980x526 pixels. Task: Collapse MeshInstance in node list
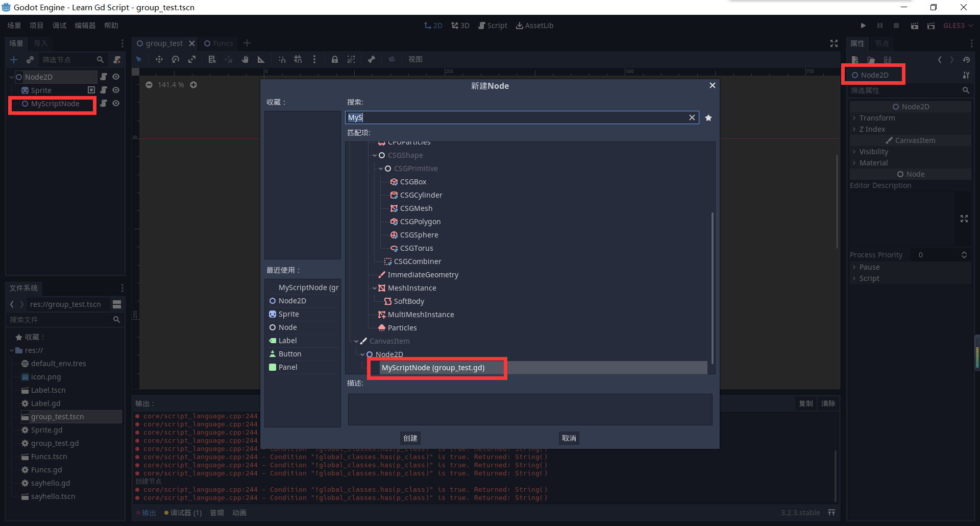pos(375,288)
